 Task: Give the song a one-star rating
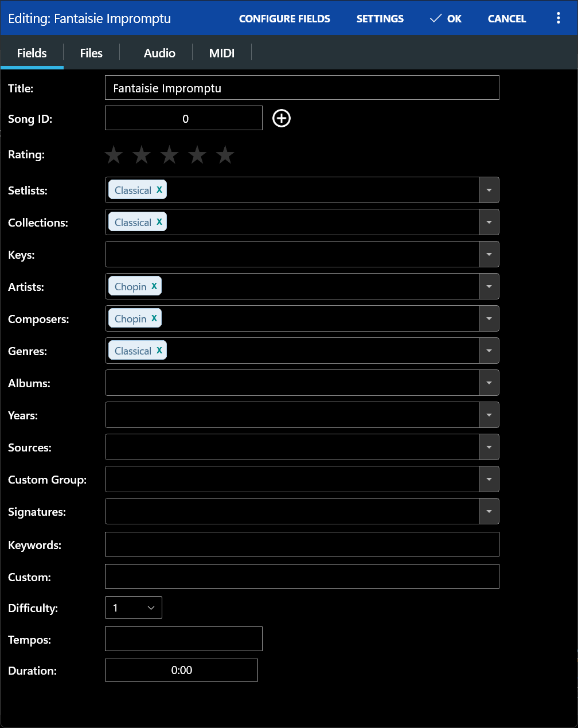(113, 154)
